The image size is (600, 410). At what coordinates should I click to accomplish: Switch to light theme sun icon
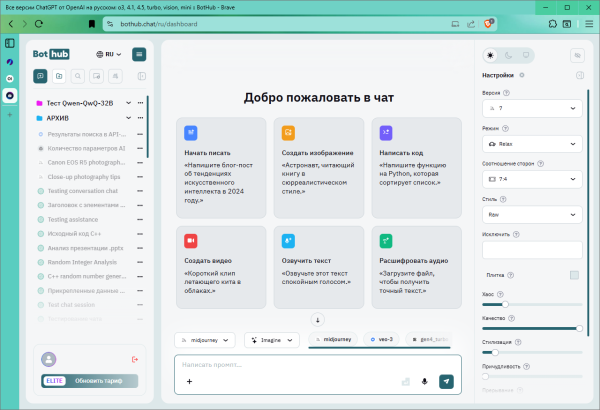pos(490,55)
